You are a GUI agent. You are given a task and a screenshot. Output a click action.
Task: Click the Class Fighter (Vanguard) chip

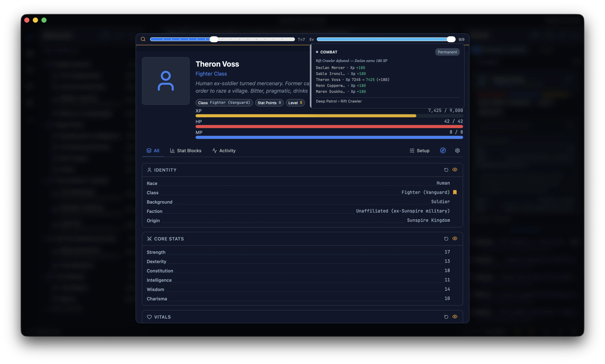click(x=224, y=103)
